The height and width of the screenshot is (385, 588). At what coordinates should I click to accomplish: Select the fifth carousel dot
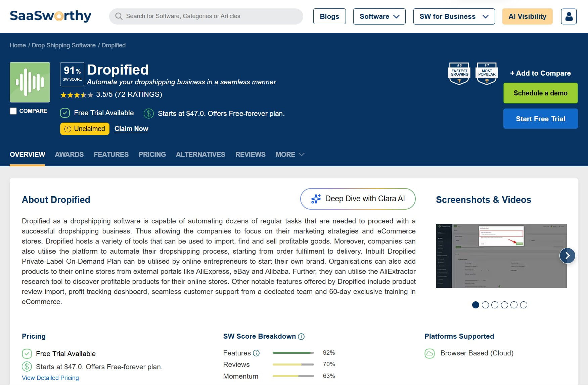[514, 305]
